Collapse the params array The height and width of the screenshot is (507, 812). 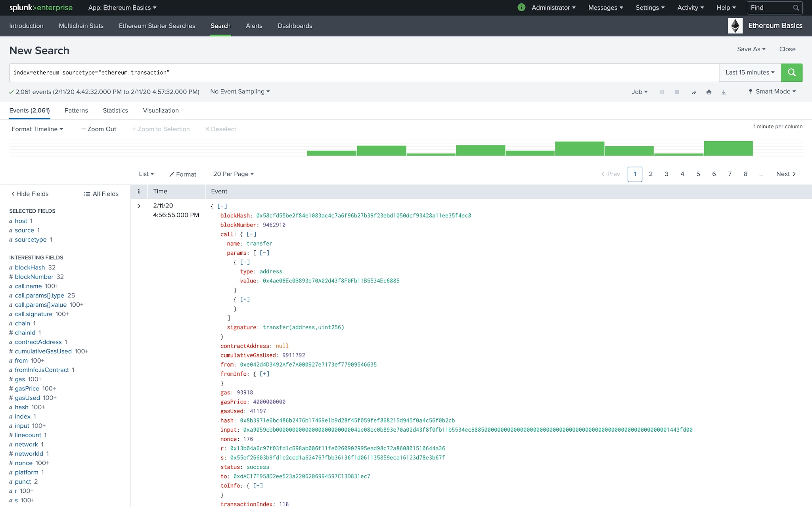[x=264, y=253]
